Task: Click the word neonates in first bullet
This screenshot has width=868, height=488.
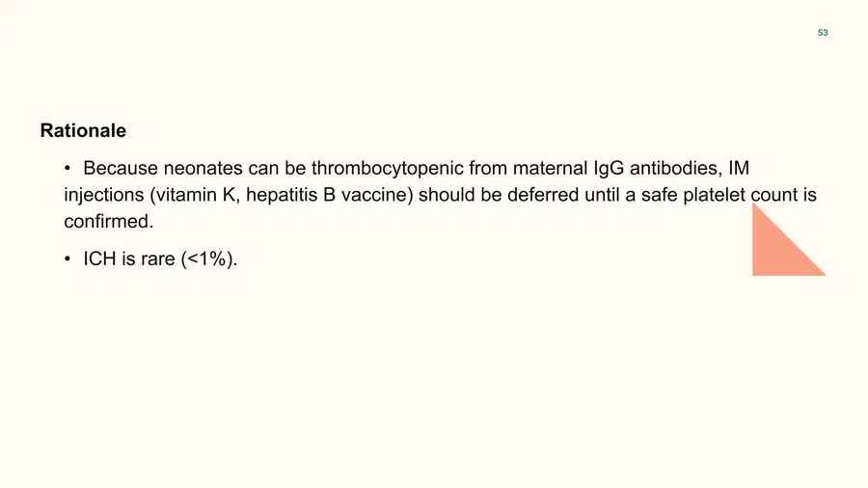Action: 203,168
